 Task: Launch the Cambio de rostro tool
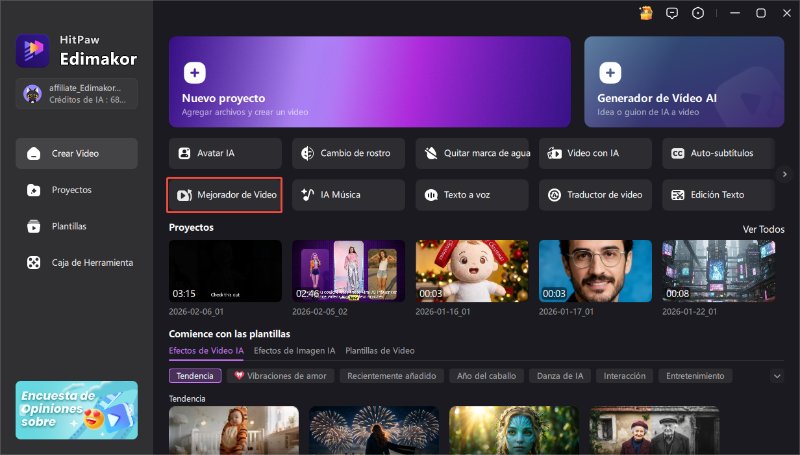(x=348, y=153)
